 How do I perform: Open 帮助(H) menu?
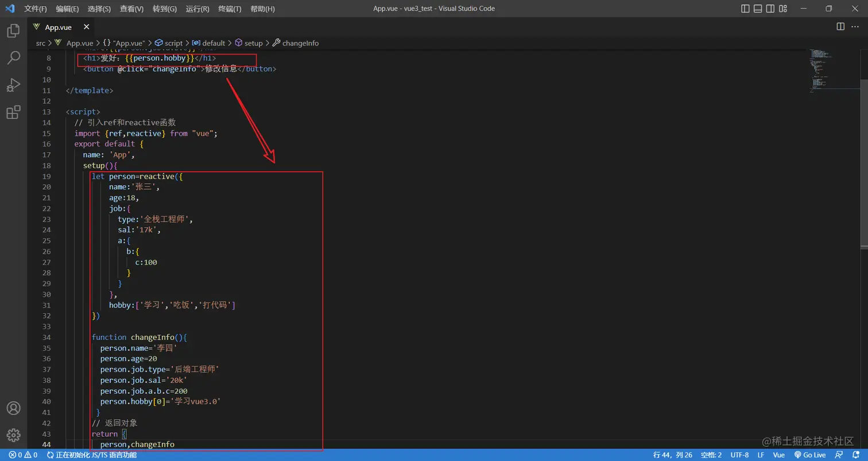[262, 9]
